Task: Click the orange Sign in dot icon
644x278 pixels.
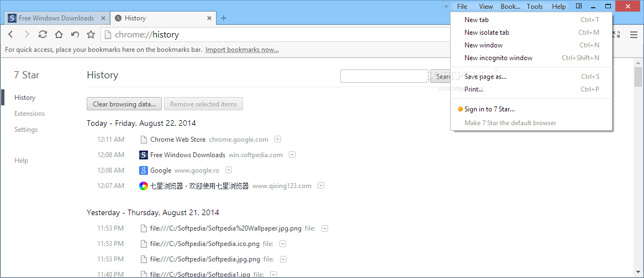Action: point(460,109)
